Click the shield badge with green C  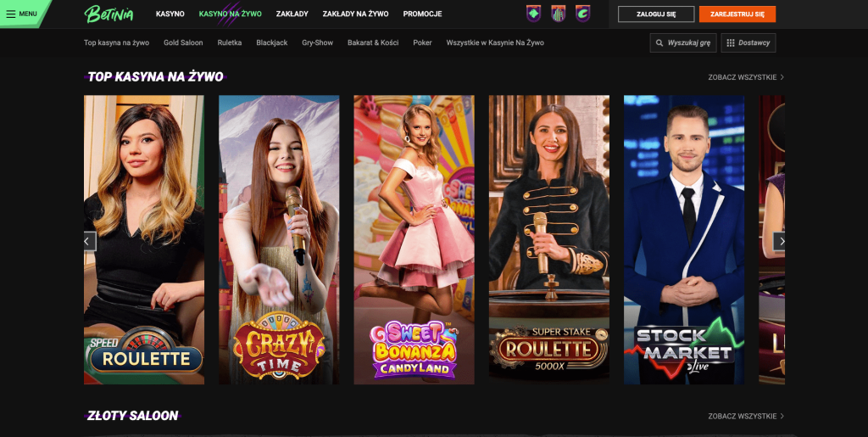pyautogui.click(x=582, y=14)
